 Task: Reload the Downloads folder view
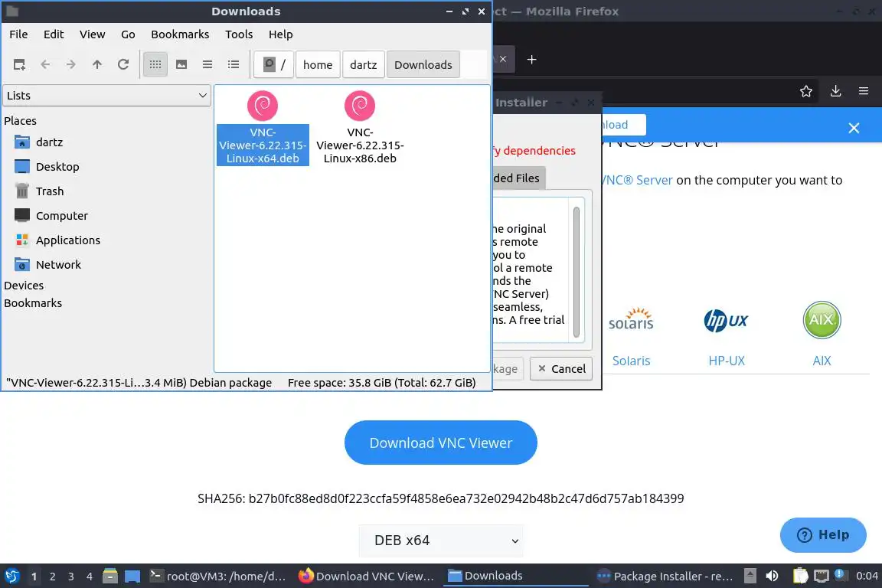(x=123, y=65)
